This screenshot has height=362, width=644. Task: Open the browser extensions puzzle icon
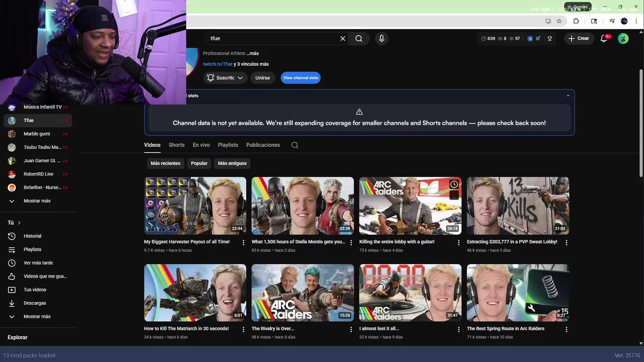576,21
